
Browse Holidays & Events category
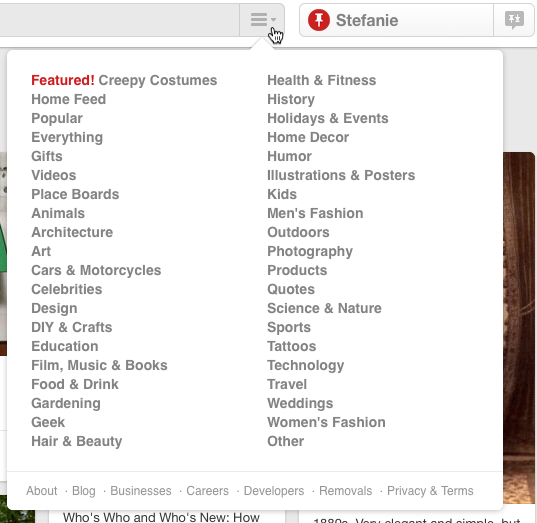pyautogui.click(x=328, y=119)
